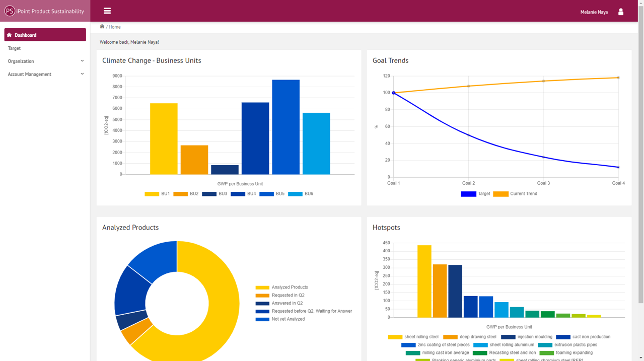The image size is (644, 361).
Task: Toggle zinc coating of steel pieces legend
Action: (436, 345)
